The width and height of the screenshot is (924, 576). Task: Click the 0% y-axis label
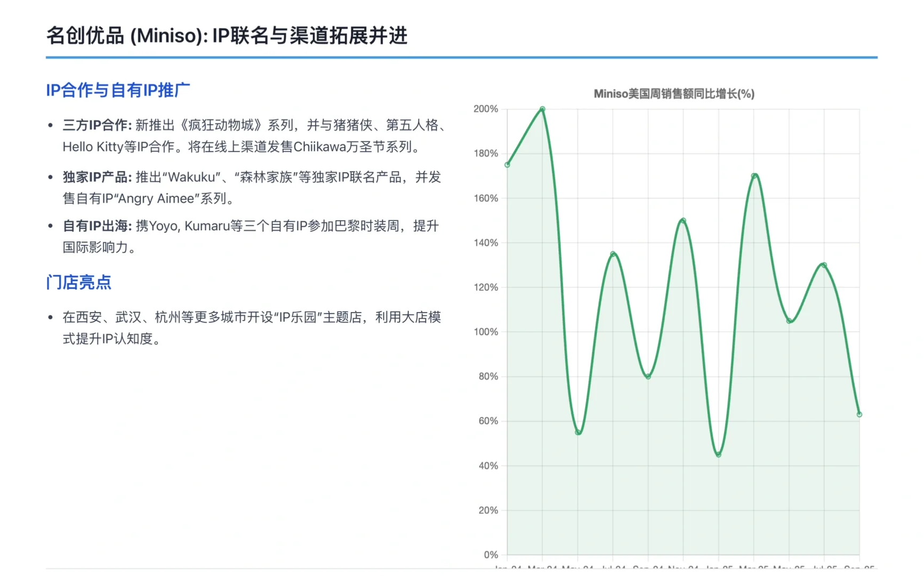[490, 555]
